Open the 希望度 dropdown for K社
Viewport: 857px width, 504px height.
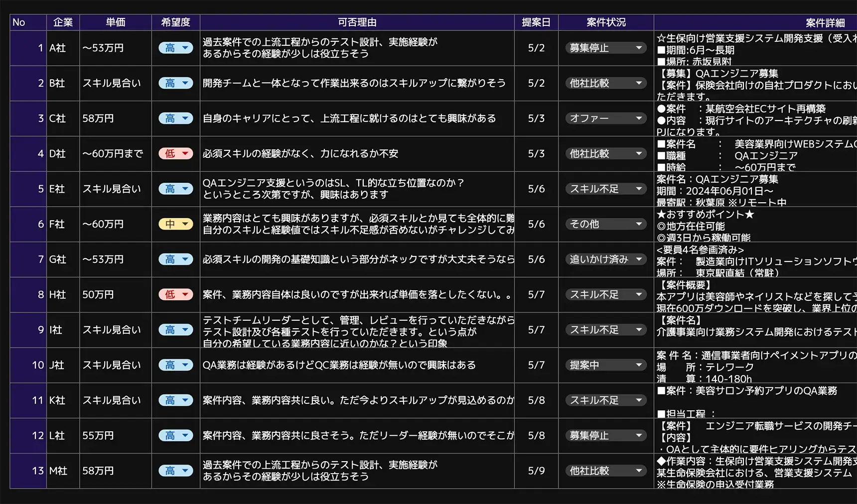click(x=176, y=400)
